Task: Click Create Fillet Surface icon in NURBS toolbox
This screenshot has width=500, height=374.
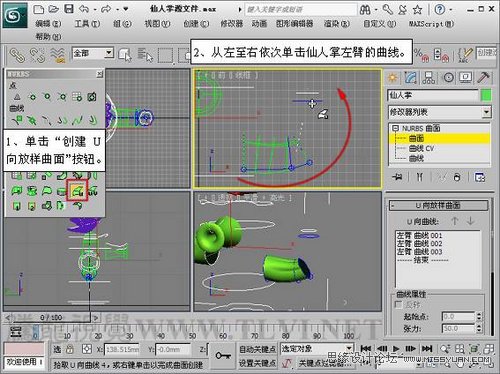Action: coord(77,206)
